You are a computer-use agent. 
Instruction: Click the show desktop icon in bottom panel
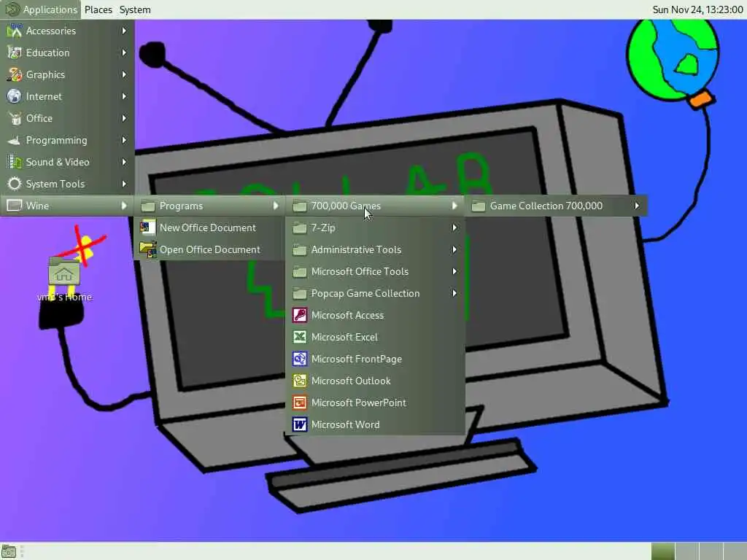pos(9,552)
